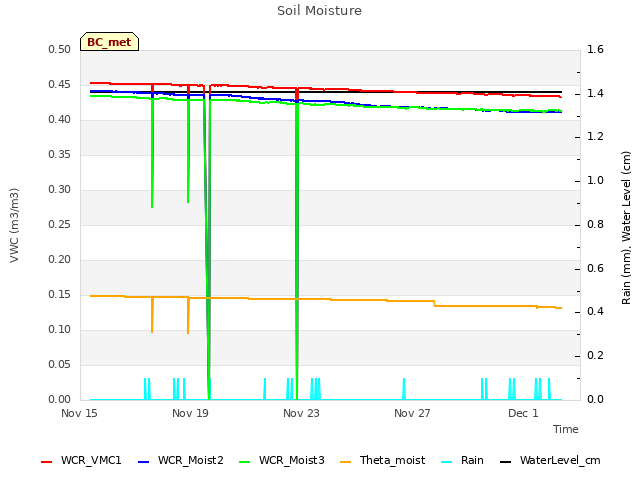Click the 1.0 right axis tick label
The image size is (640, 480).
595,180
